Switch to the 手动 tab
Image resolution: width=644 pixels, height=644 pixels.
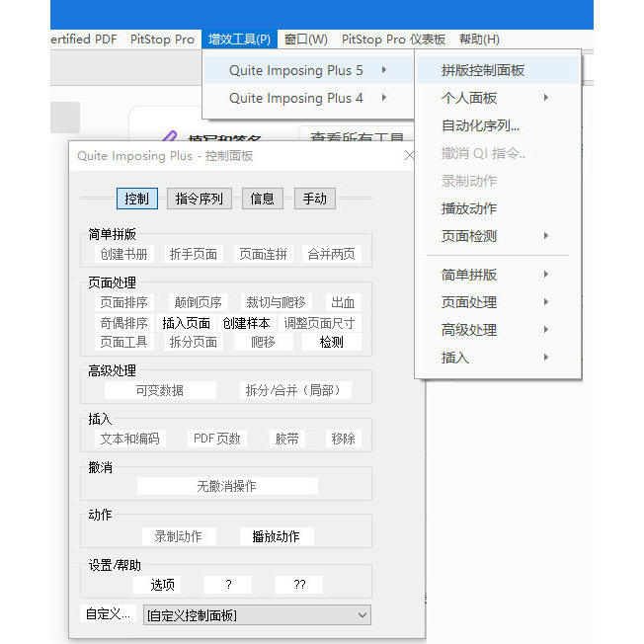pos(315,199)
